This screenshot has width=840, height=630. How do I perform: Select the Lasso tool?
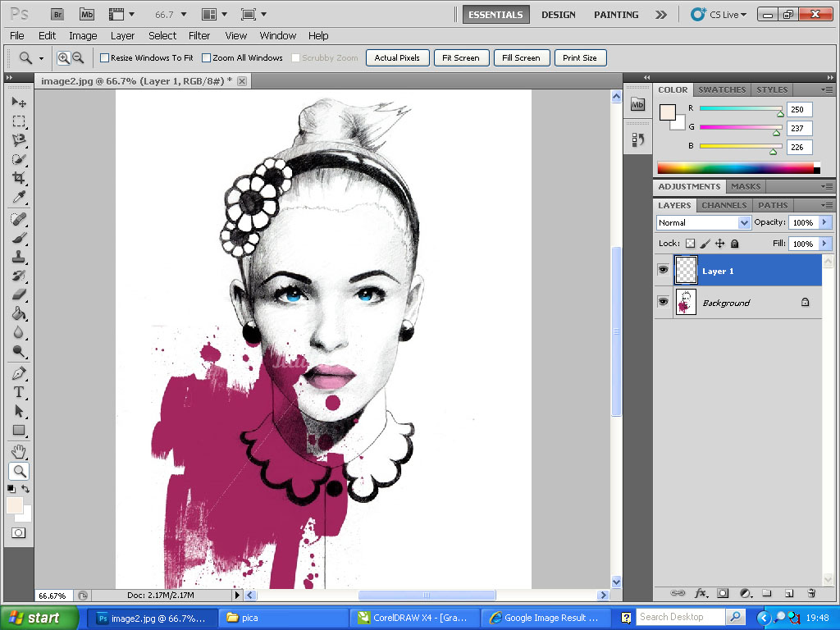[20, 139]
